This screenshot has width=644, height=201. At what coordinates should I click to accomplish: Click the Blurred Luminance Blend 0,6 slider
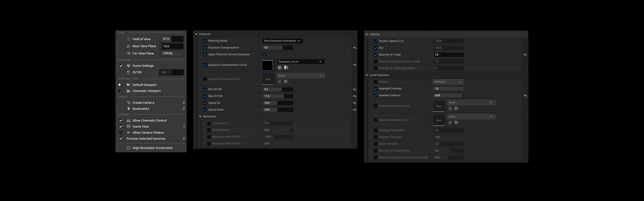pos(448,151)
